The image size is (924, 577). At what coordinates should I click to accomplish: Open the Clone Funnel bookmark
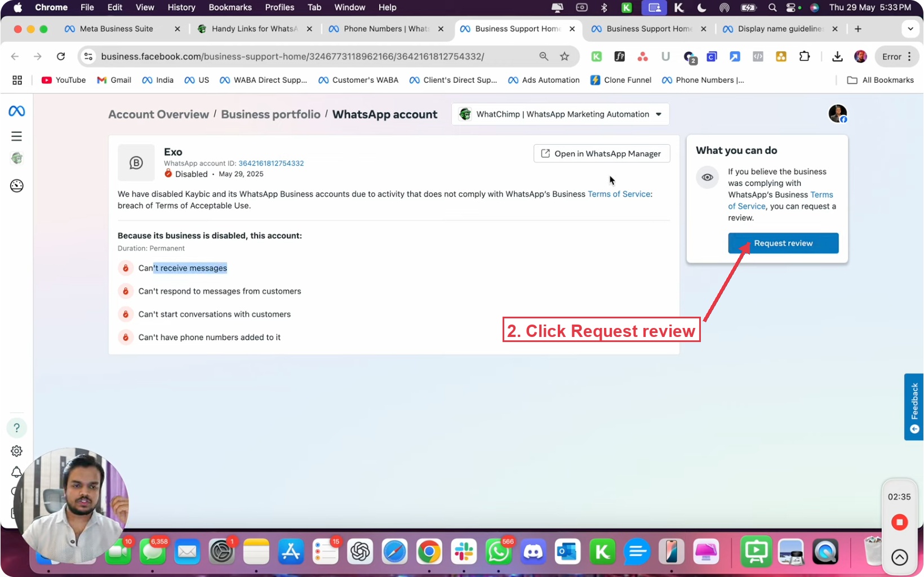click(x=621, y=80)
